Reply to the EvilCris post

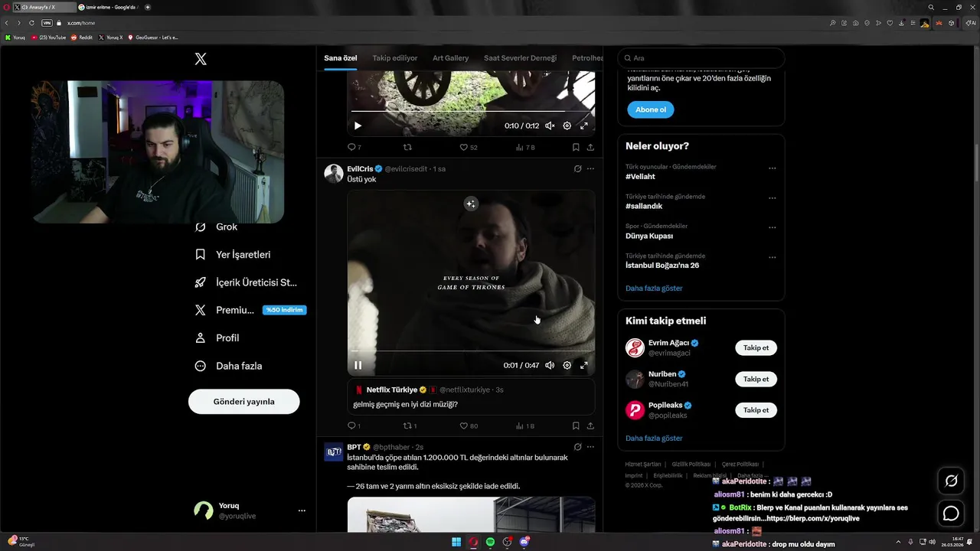coord(354,425)
